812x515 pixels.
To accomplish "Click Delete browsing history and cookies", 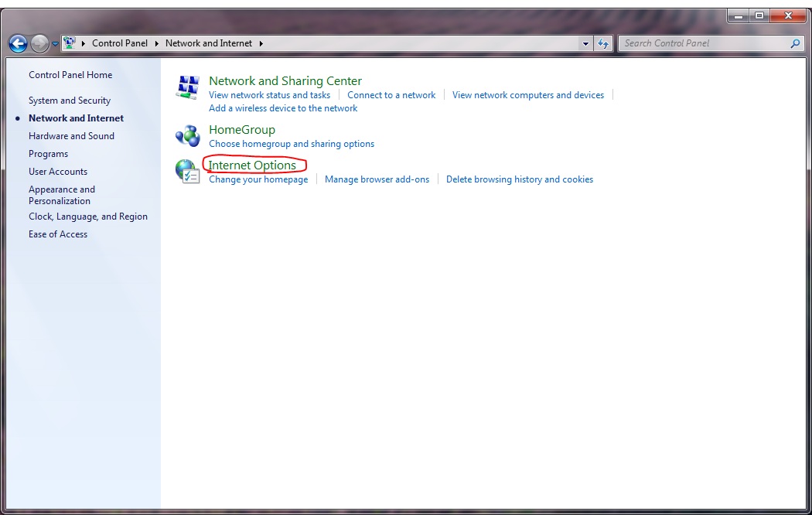I will point(520,179).
